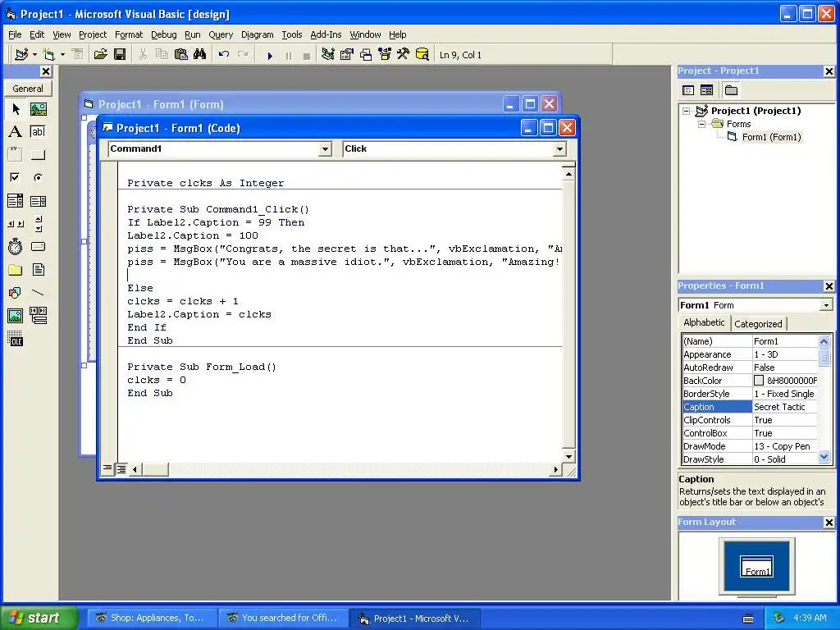Select the ListBox tool in the toolbox

point(38,201)
